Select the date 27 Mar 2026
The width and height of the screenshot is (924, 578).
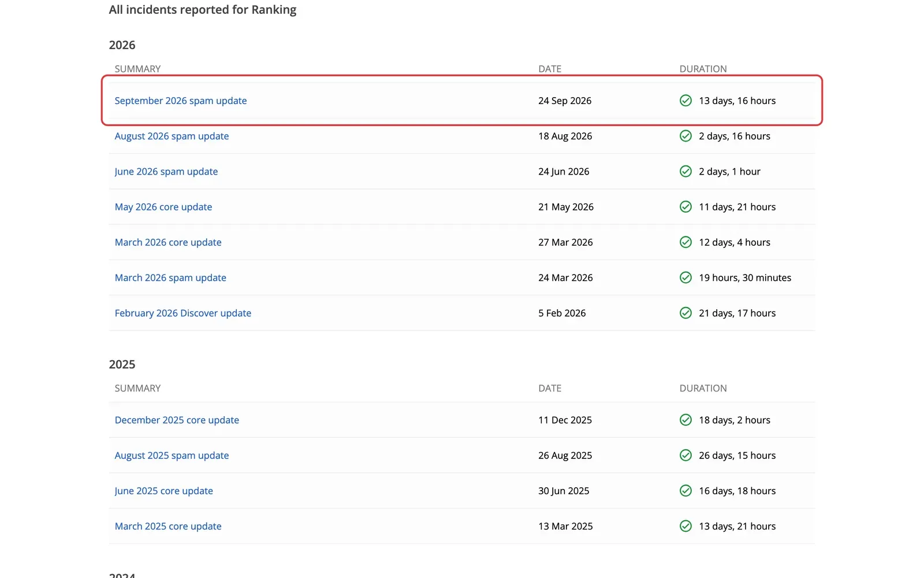pyautogui.click(x=565, y=242)
